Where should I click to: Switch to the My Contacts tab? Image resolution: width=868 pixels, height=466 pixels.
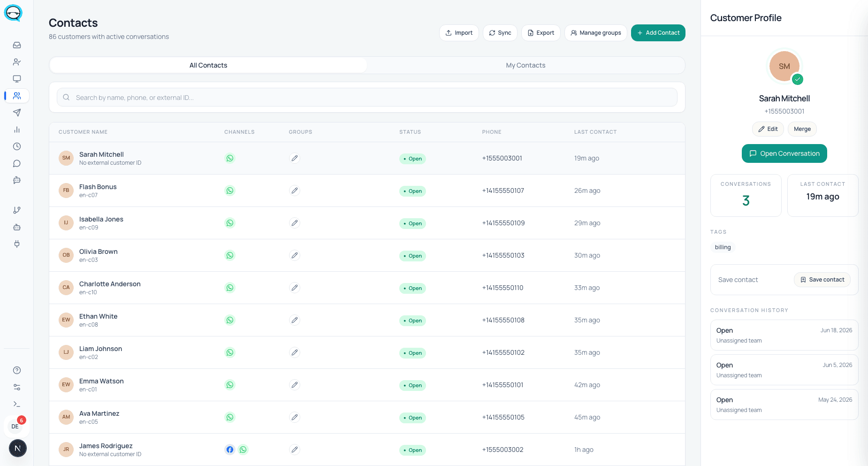click(x=525, y=65)
